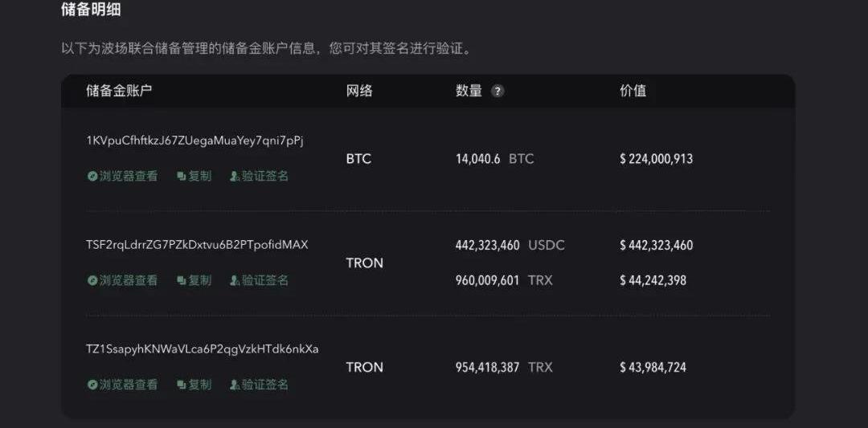Click the copy icon for the TZ1Ssapy address
Image resolution: width=868 pixels, height=428 pixels.
(181, 385)
